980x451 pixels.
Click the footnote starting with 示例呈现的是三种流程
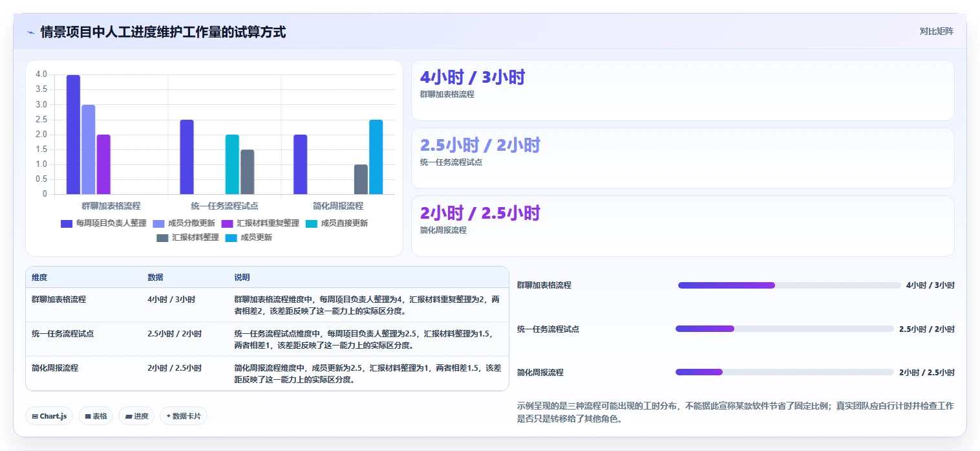(x=736, y=412)
